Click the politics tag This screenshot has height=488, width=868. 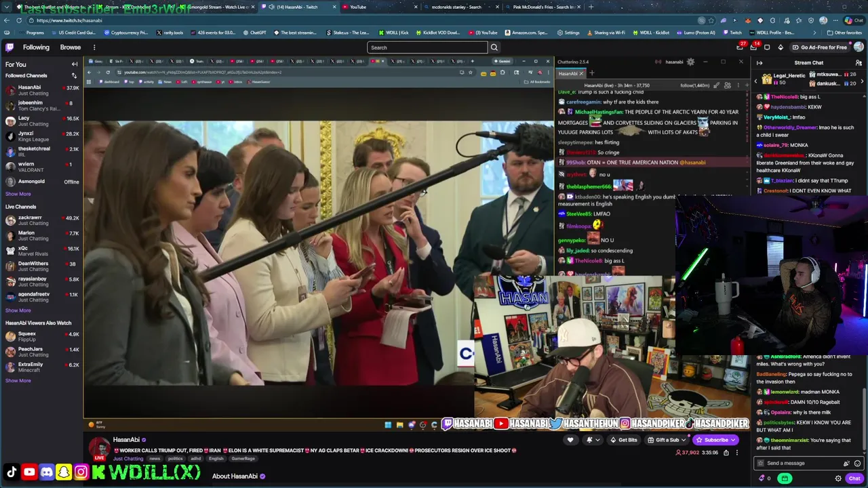(176, 459)
